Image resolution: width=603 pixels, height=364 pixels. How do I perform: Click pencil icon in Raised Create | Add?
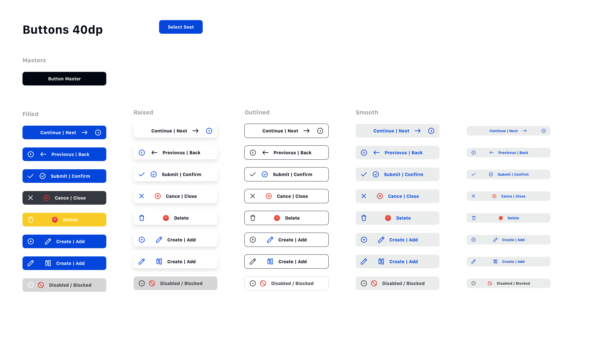(x=159, y=240)
